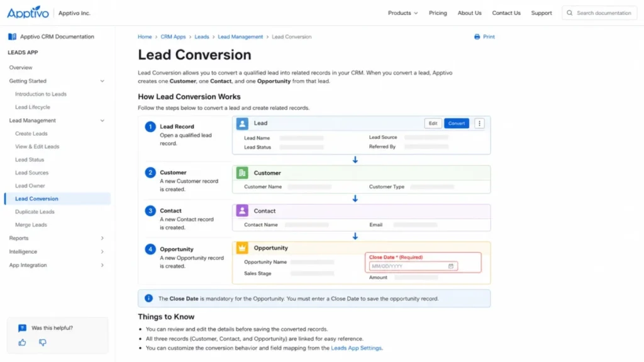This screenshot has width=644, height=362.
Task: Collapse the Getting Started section
Action: click(103, 81)
